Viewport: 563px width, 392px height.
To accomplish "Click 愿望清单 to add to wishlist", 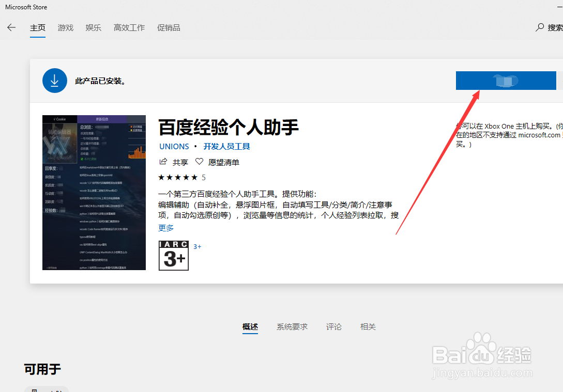I will point(224,163).
